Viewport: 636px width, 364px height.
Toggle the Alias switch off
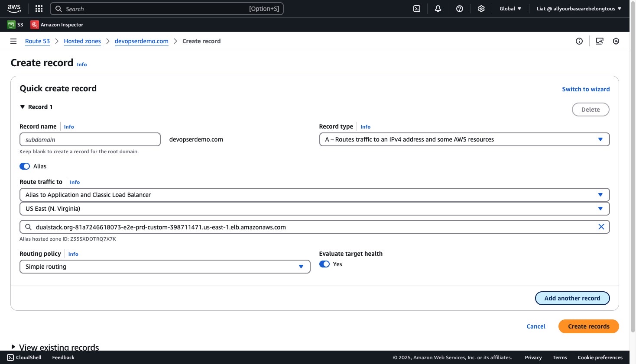tap(25, 166)
